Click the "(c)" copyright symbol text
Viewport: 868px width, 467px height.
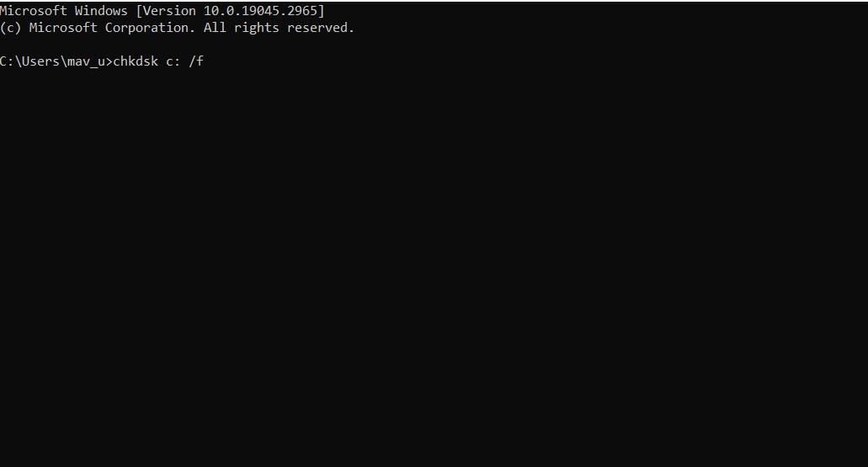(10, 28)
